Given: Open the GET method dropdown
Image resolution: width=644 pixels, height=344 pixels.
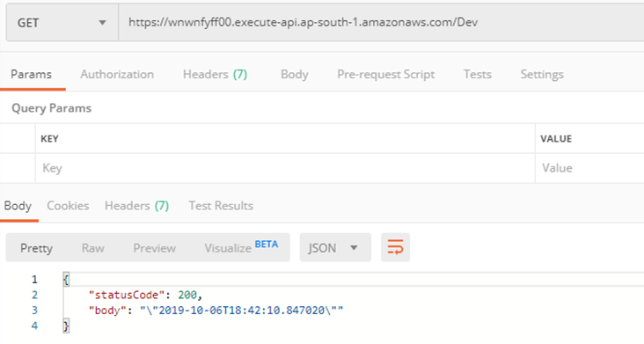Looking at the screenshot, I should coord(62,23).
